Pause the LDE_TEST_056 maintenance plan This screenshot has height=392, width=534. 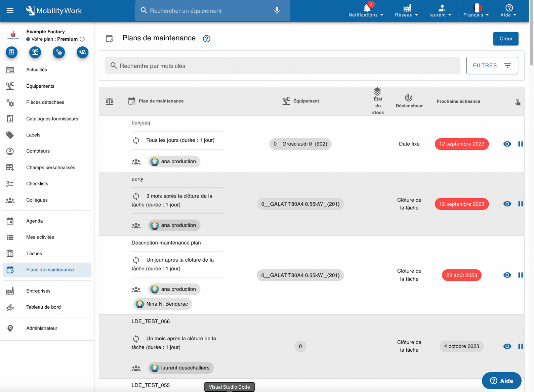tap(520, 346)
